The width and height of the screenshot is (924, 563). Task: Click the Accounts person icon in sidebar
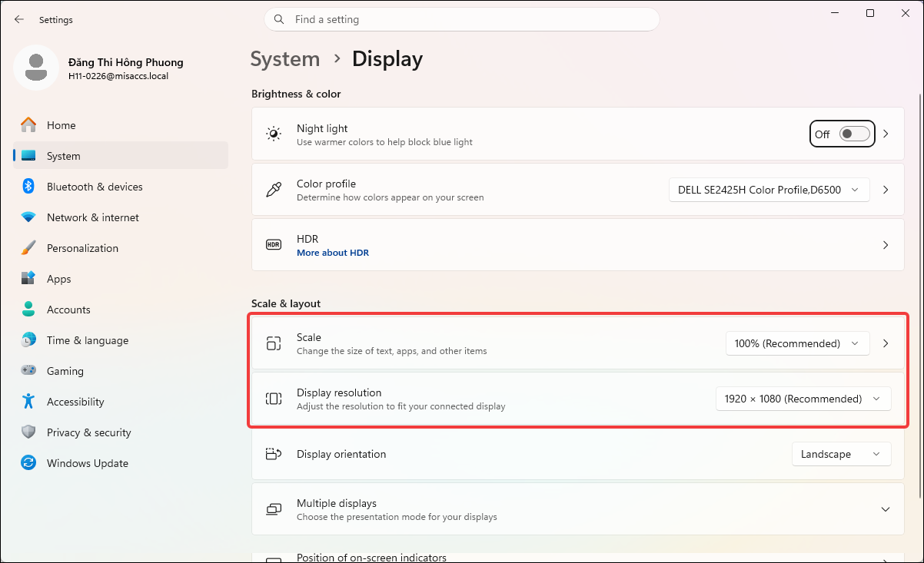click(x=28, y=310)
